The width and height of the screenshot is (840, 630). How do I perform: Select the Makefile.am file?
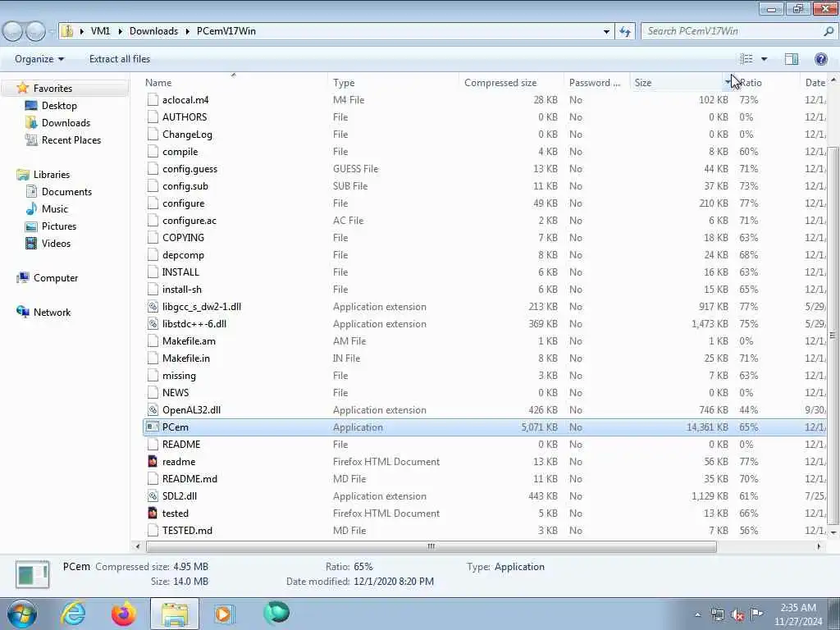tap(189, 340)
